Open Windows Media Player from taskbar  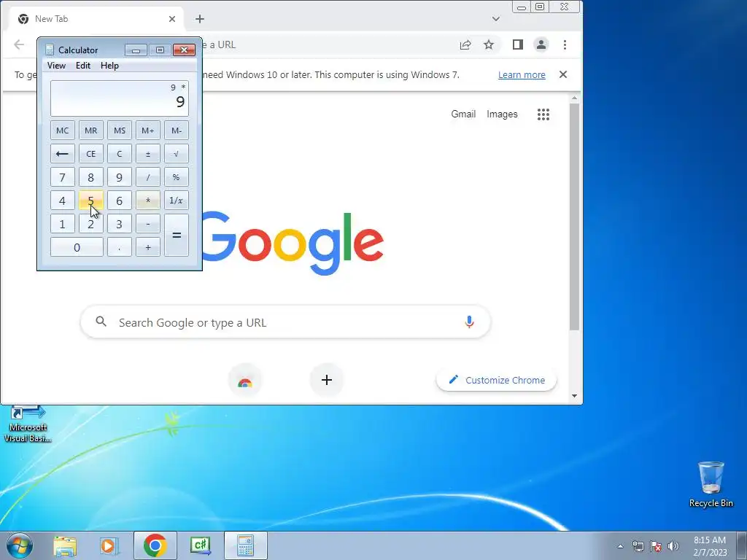[109, 545]
